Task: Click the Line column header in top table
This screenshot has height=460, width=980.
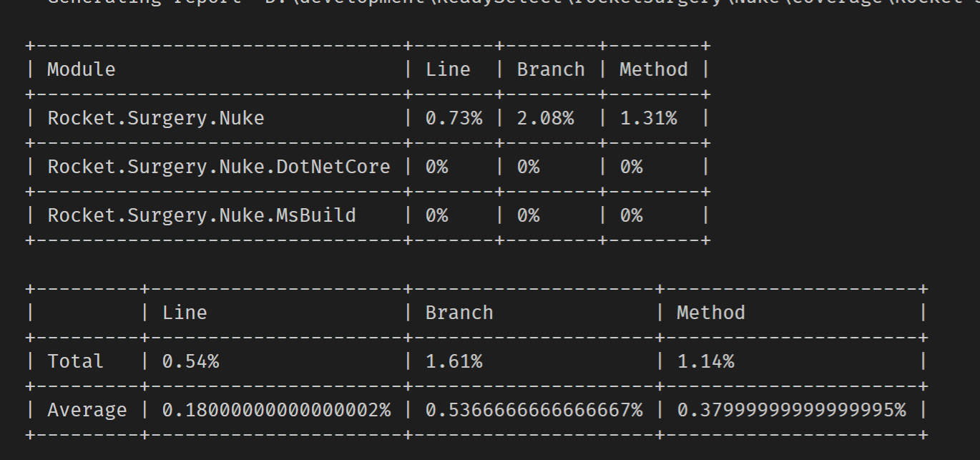Action: (448, 69)
